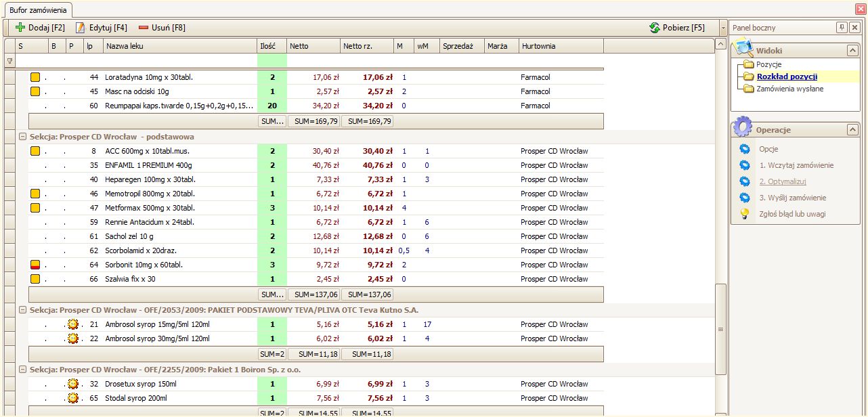Pin the side panel with pushpin icon
Viewport: 868px width, 417px height.
842,28
